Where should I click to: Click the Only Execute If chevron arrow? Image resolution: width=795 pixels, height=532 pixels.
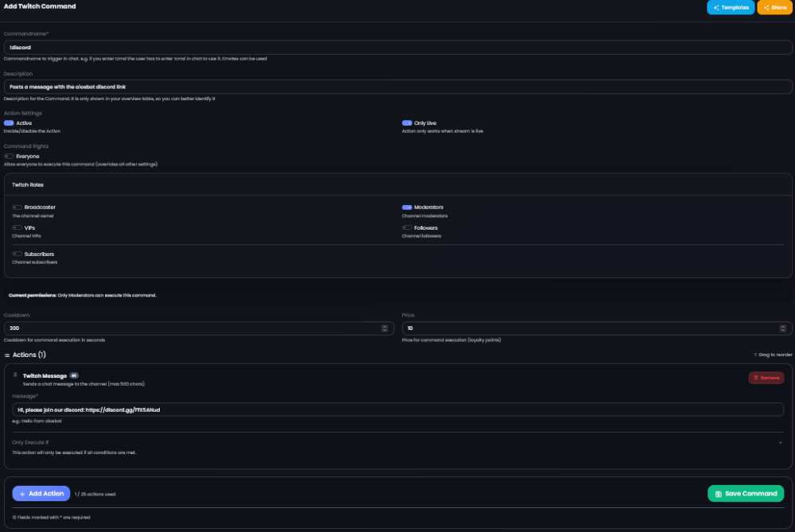[781, 443]
